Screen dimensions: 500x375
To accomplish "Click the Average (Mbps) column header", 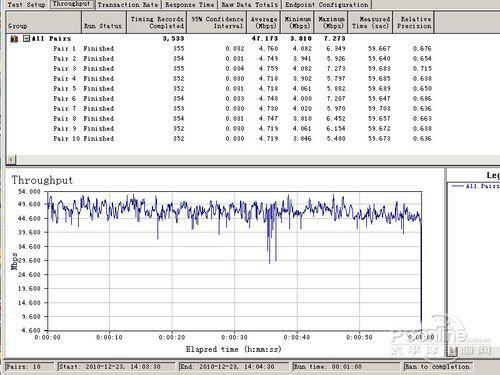I will 264,22.
